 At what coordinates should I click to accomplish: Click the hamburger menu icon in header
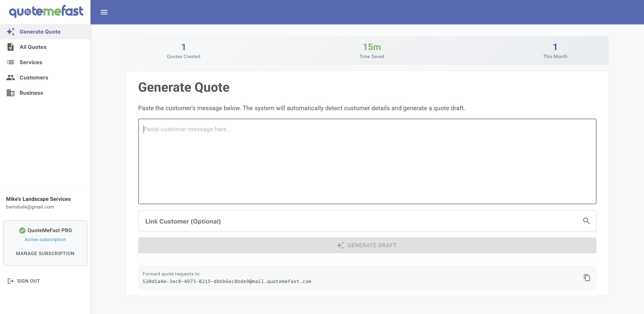pos(104,12)
